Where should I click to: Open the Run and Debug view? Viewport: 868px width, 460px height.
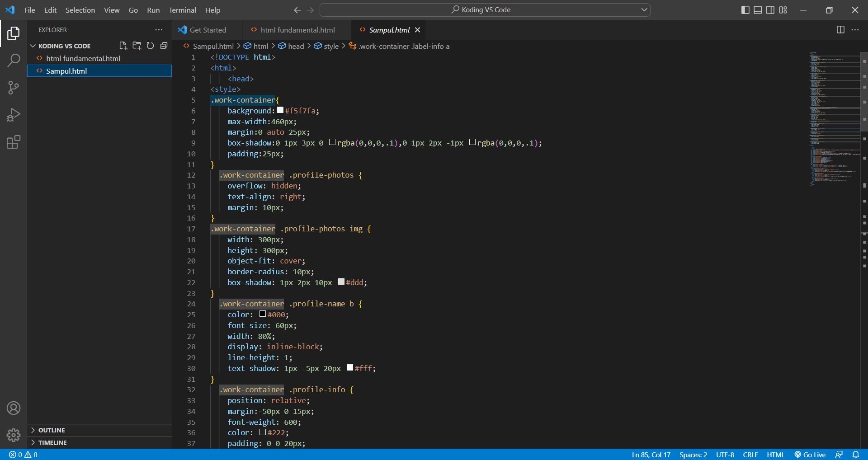14,115
